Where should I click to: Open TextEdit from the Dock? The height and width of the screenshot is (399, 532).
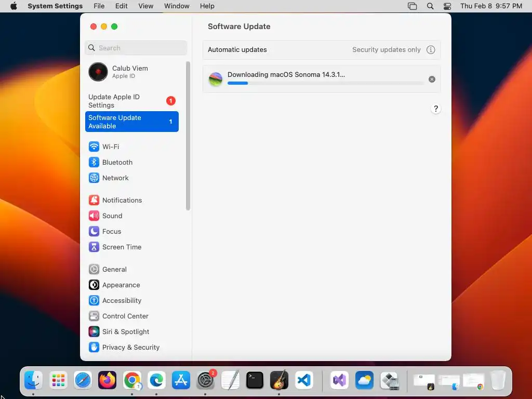230,380
